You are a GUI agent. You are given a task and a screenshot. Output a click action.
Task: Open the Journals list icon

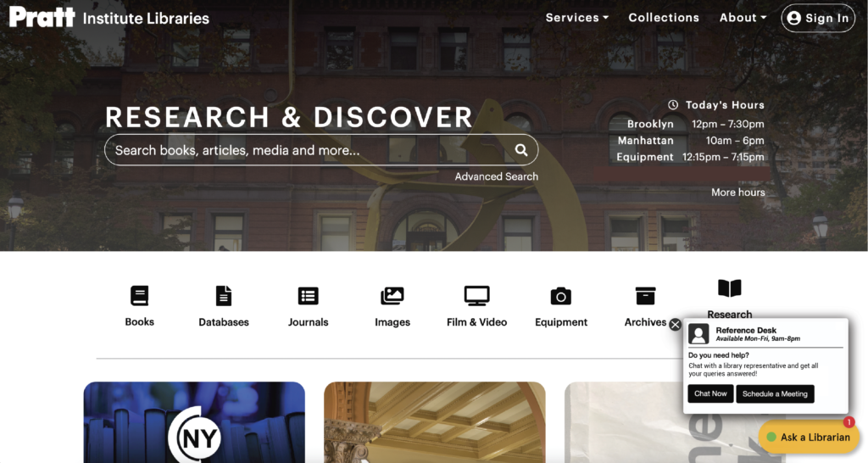(x=308, y=296)
